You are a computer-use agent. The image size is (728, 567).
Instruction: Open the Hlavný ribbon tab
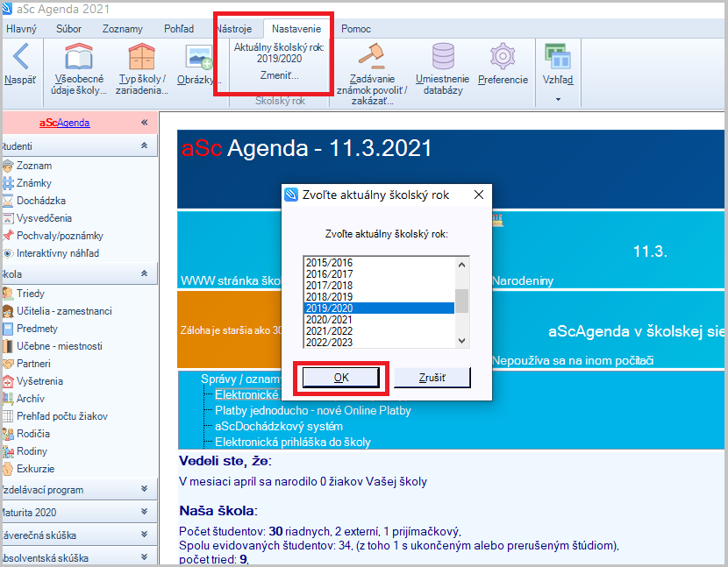21,29
